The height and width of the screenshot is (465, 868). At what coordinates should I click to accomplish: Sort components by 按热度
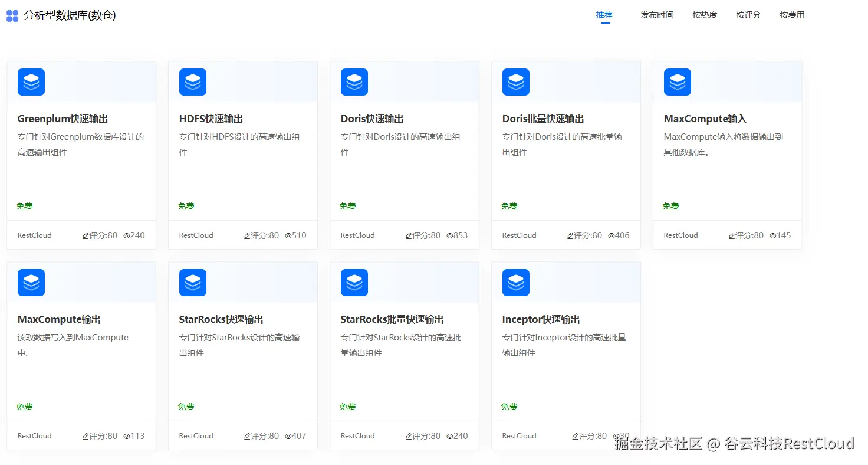click(705, 14)
